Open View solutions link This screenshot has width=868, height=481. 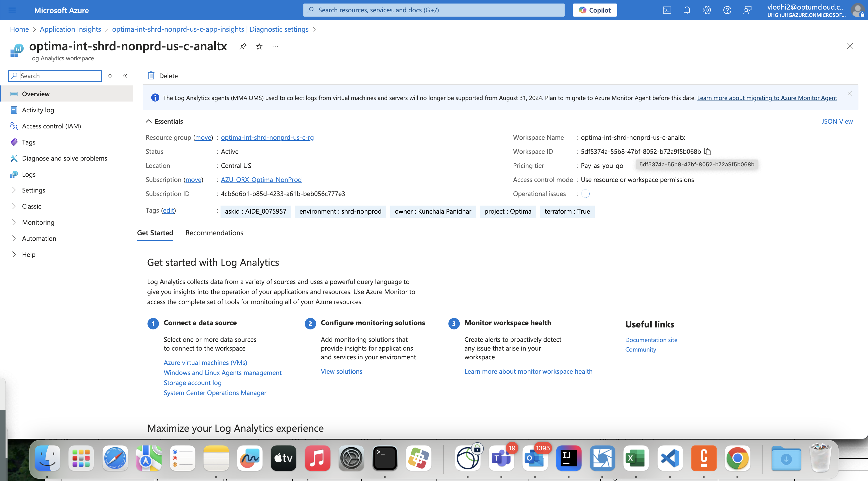coord(341,371)
